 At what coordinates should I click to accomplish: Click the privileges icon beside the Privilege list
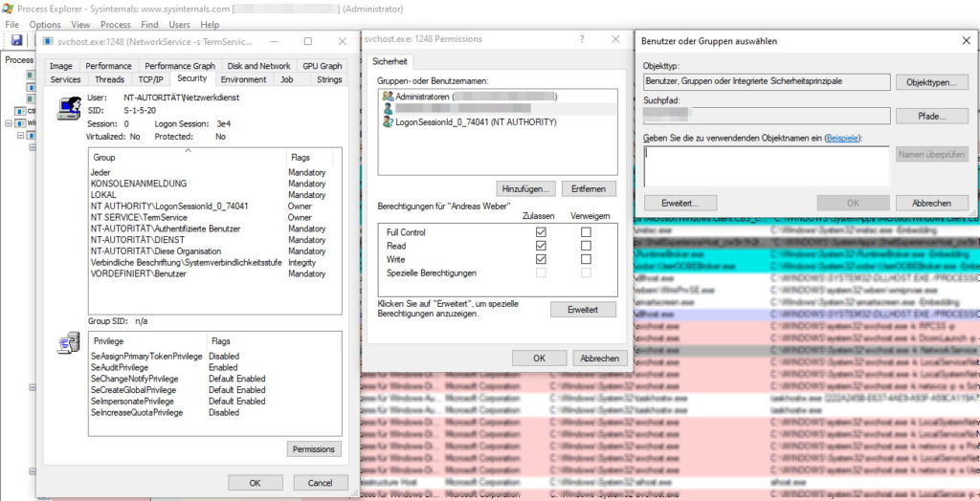tap(68, 342)
